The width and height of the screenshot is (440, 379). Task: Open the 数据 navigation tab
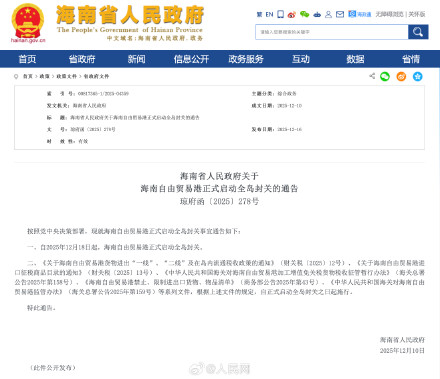coord(355,59)
